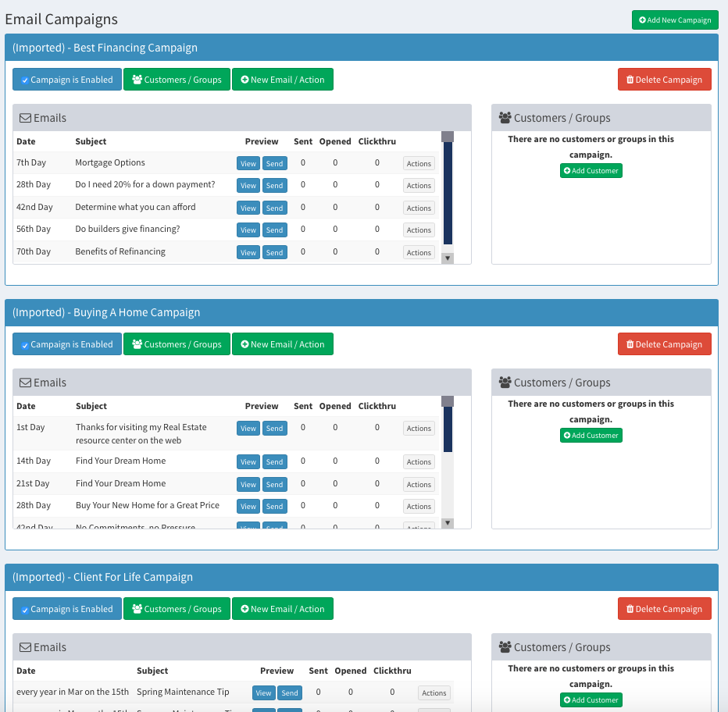The image size is (728, 712).
Task: Click the people icon on Client For Life Customers/Groups button
Action: point(136,608)
